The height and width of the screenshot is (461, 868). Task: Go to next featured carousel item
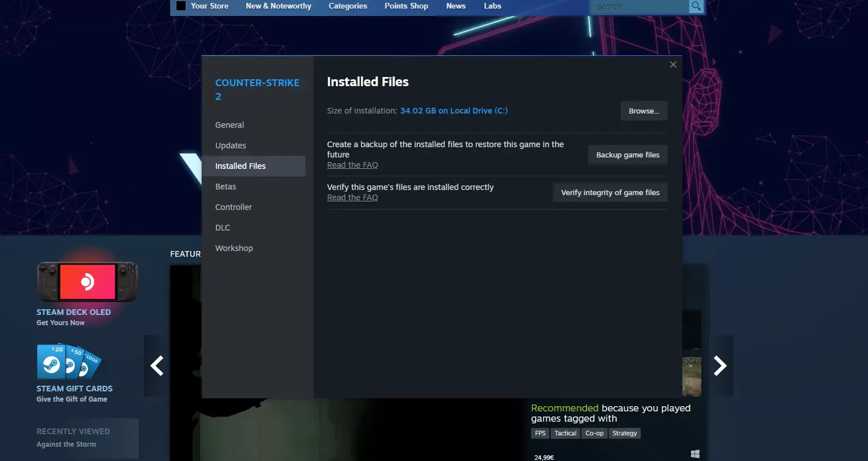coord(720,366)
